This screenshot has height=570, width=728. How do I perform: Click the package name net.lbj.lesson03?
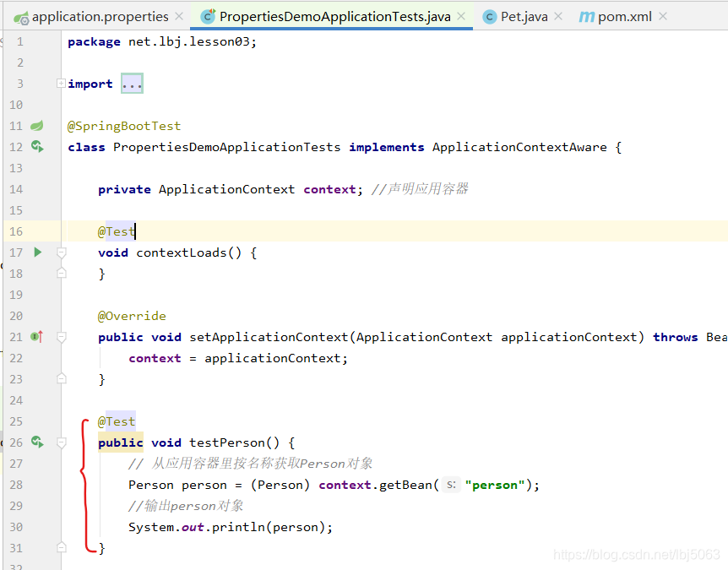point(189,41)
